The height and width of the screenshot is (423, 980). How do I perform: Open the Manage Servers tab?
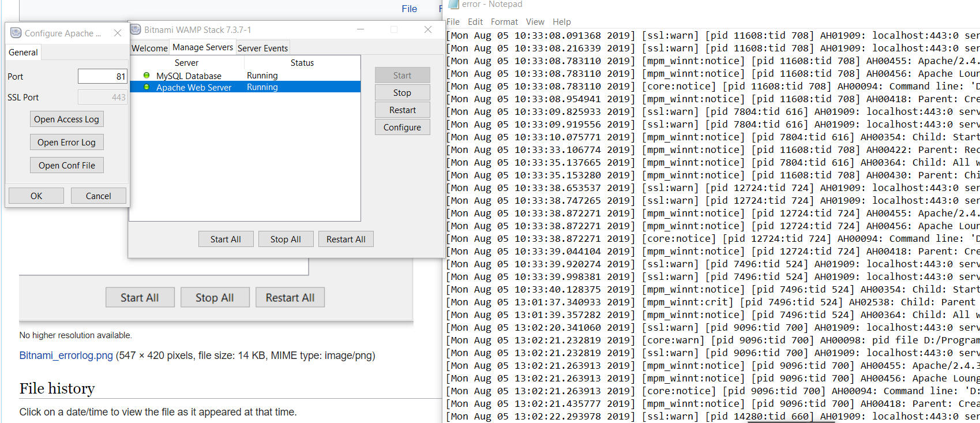202,47
